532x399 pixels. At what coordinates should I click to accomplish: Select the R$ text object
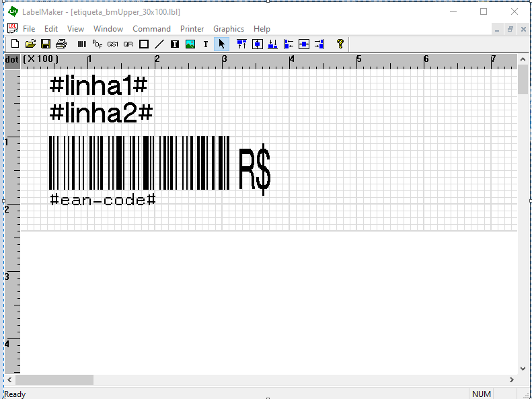[x=254, y=170]
